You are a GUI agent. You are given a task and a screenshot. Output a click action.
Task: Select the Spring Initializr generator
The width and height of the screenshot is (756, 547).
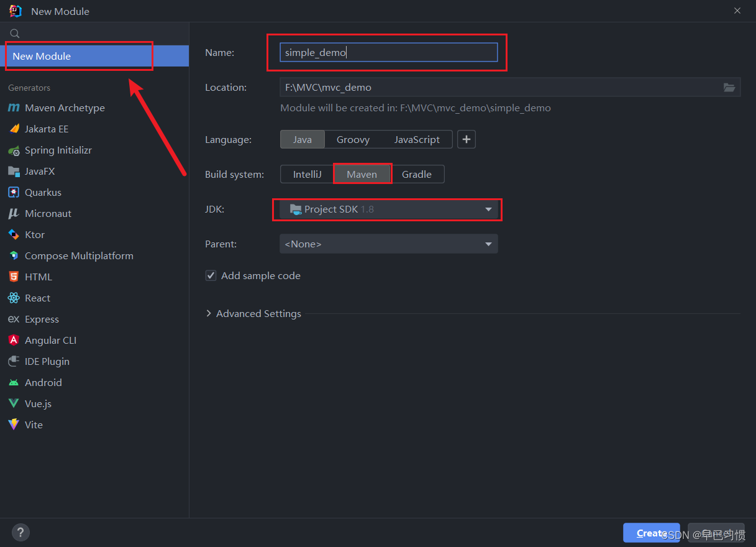point(94,150)
